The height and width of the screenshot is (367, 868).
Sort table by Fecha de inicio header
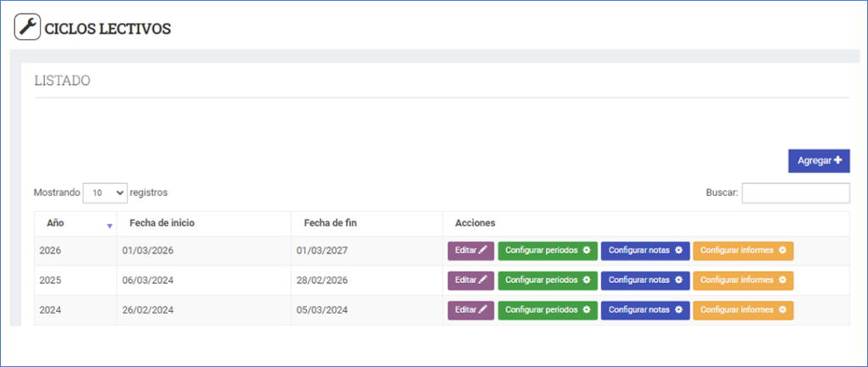pos(162,223)
